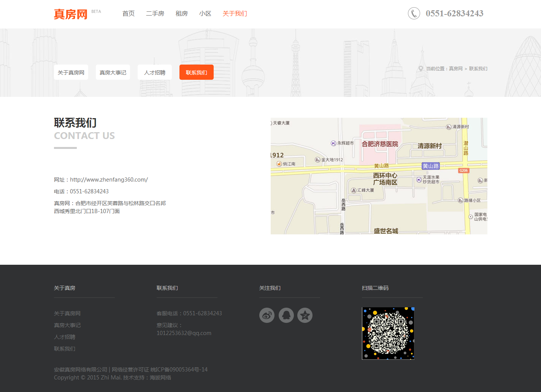
Task: Open the Qzone star icon in footer
Action: point(305,315)
